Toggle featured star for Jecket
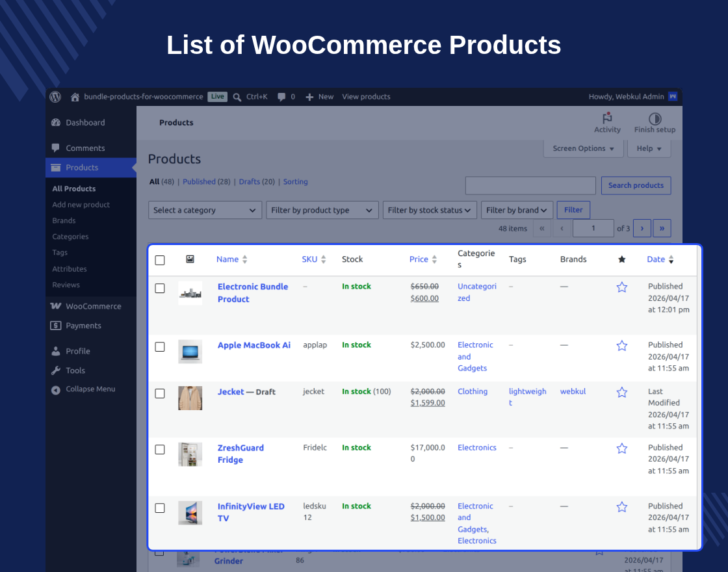This screenshot has width=728, height=572. 621,393
